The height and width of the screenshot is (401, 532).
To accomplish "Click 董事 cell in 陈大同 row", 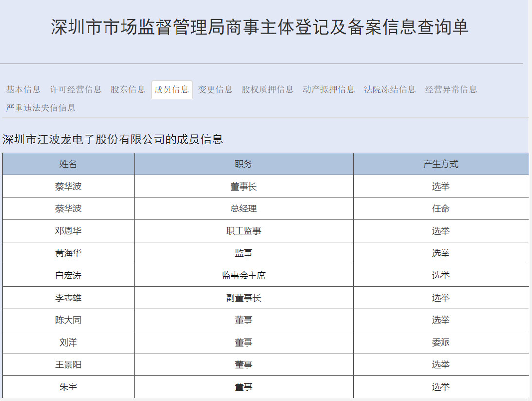I will click(x=244, y=320).
